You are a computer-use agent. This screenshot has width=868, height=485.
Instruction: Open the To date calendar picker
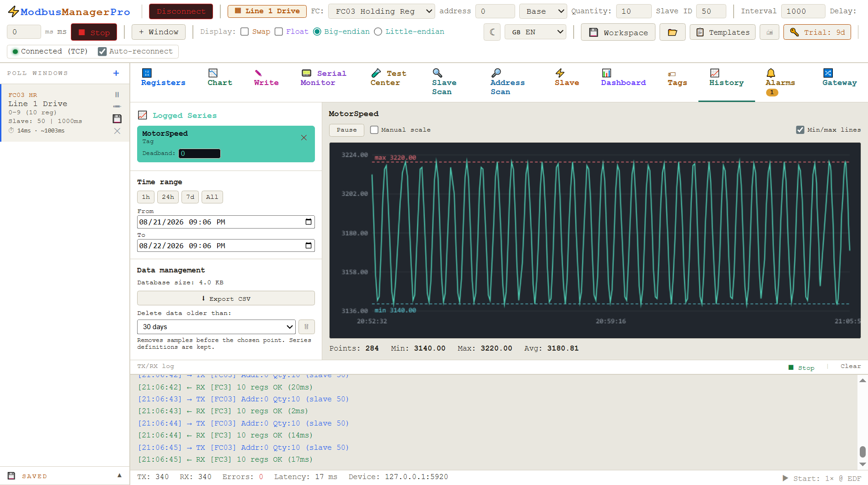click(309, 245)
